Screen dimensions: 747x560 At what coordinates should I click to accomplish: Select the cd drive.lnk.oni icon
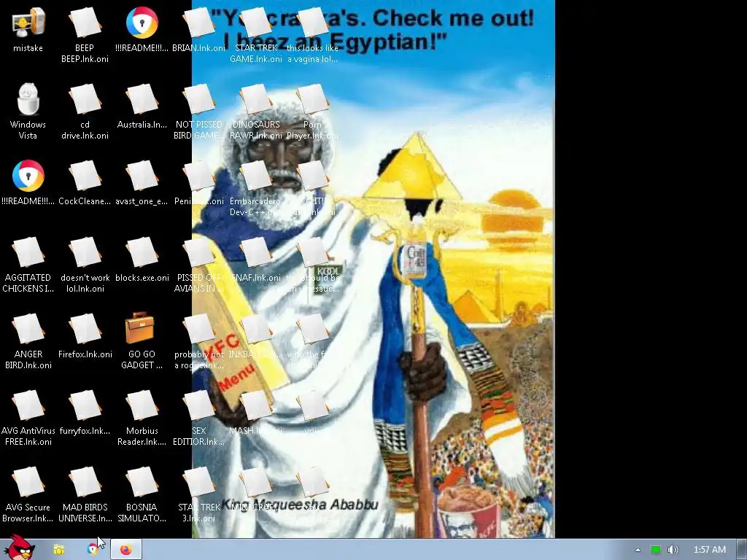(x=85, y=99)
